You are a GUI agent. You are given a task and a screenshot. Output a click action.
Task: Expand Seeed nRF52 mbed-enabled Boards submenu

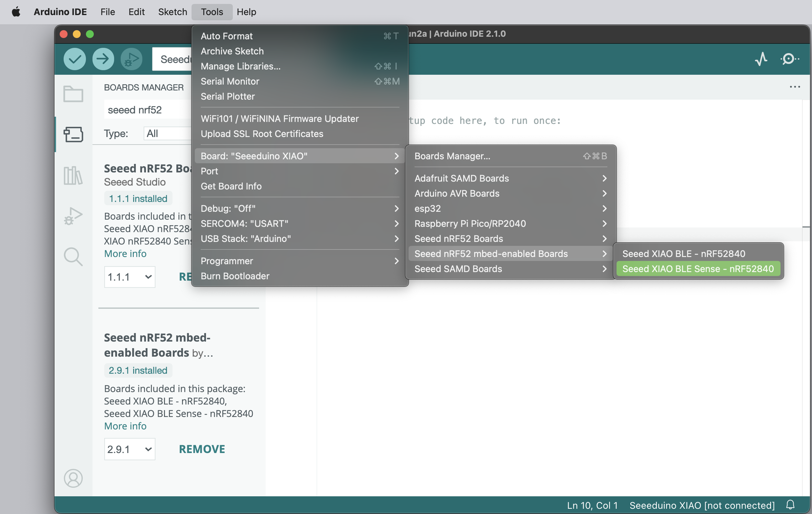[511, 254]
